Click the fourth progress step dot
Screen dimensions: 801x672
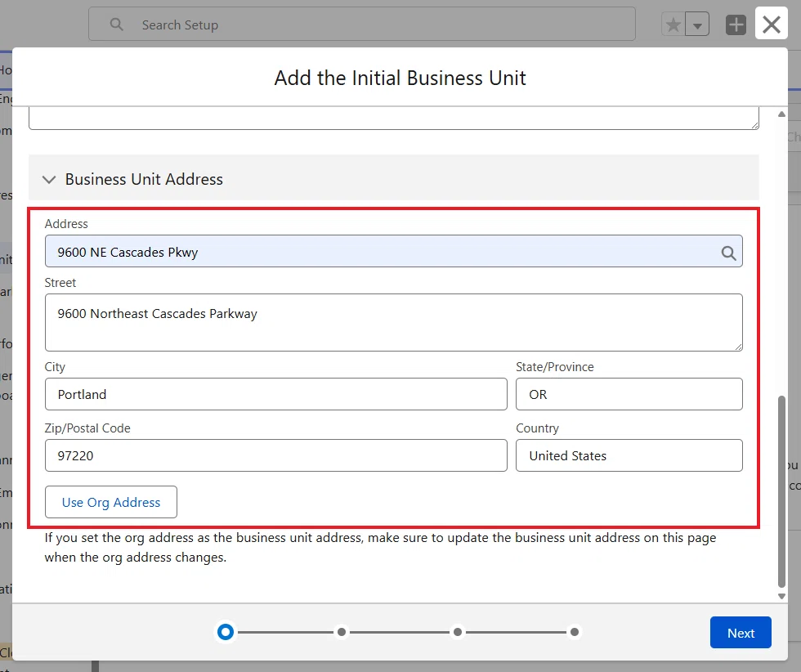pos(574,632)
